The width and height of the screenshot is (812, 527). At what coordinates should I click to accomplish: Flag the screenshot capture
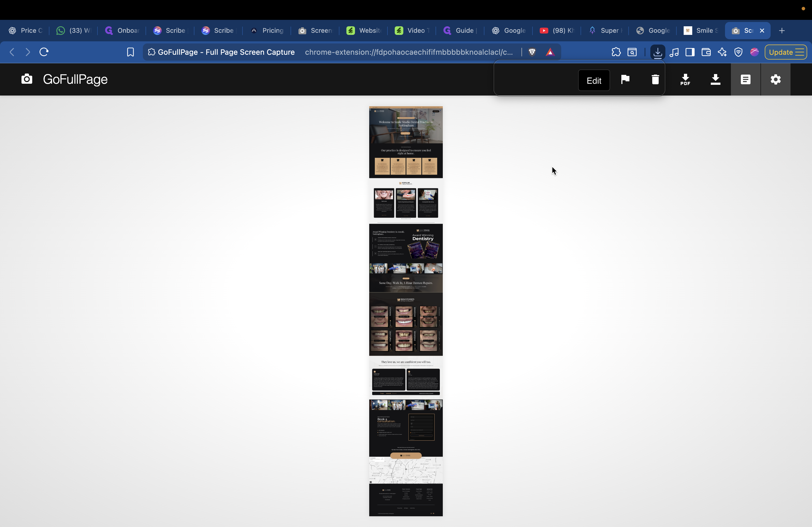coord(625,79)
